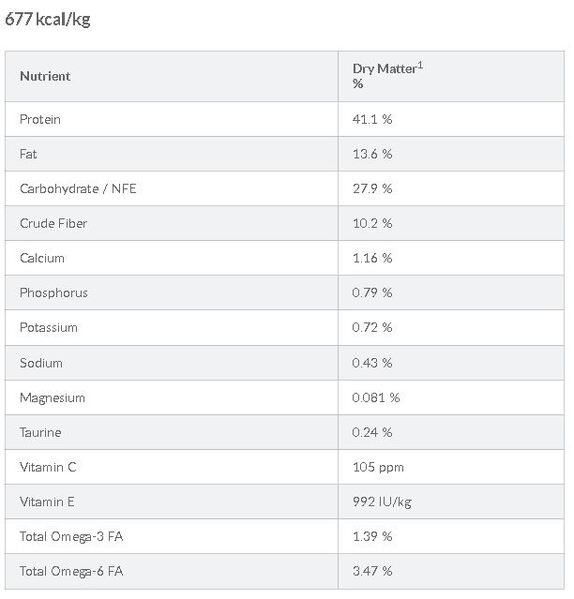
Task: Select the Calcium 1.16 % value
Action: coord(372,258)
